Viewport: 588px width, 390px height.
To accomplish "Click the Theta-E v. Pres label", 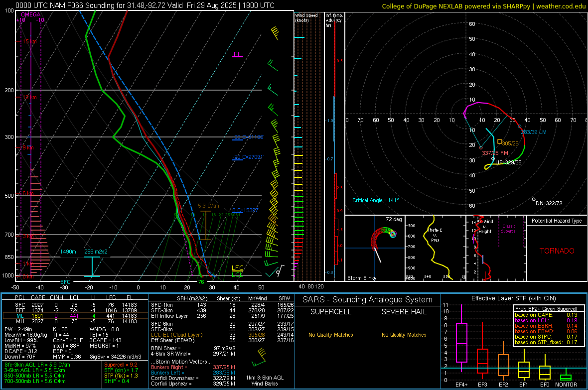I will [435, 235].
